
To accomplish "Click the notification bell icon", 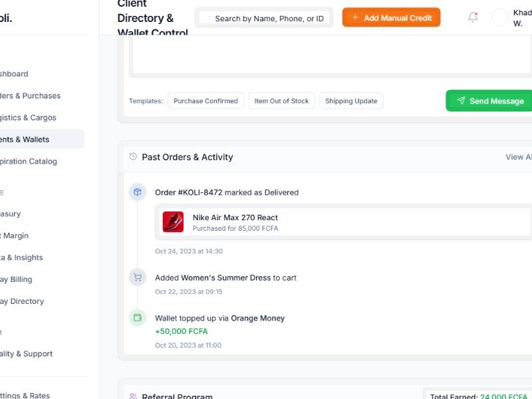I will [x=473, y=18].
